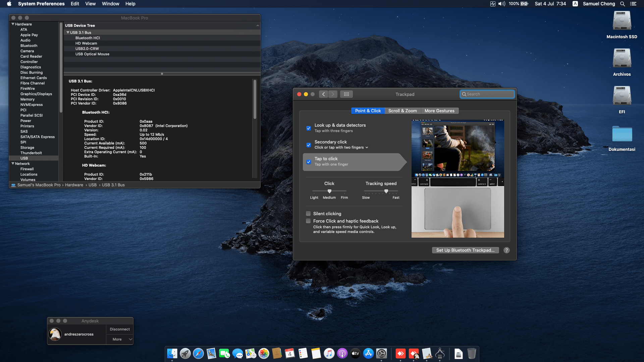644x362 pixels.
Task: Click the volume speaker icon in menu bar
Action: tap(502, 4)
